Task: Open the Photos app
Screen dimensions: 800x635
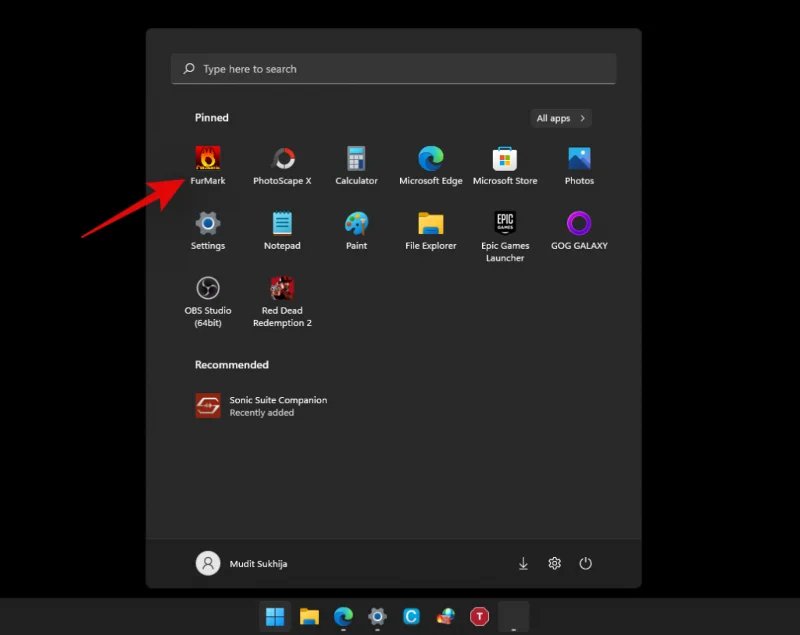Action: 579,158
